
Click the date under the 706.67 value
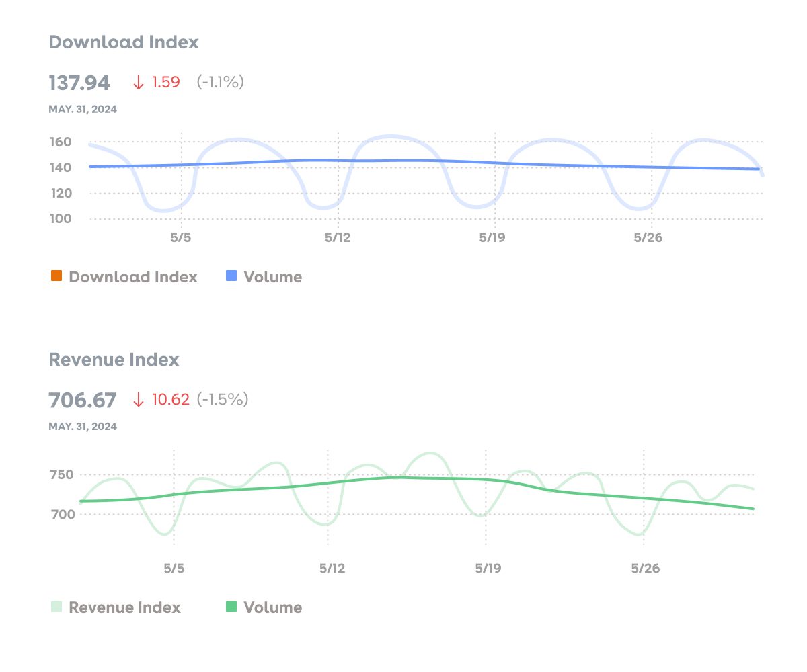click(x=83, y=426)
